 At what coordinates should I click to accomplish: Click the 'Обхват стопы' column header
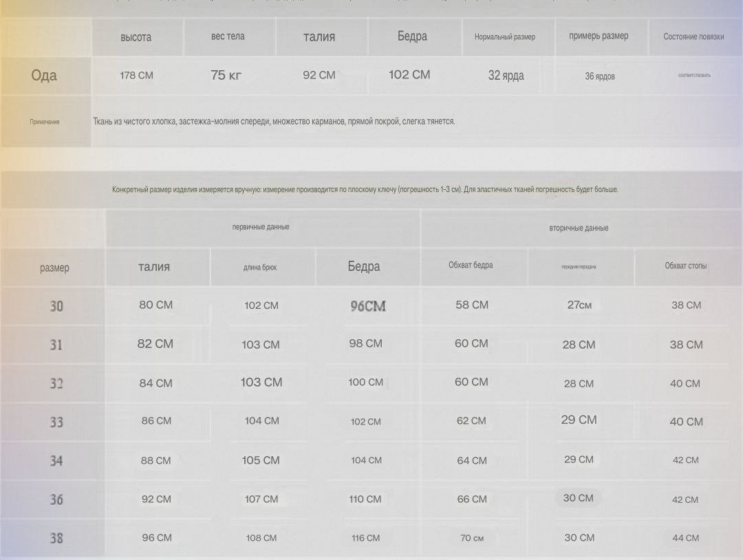[685, 266]
